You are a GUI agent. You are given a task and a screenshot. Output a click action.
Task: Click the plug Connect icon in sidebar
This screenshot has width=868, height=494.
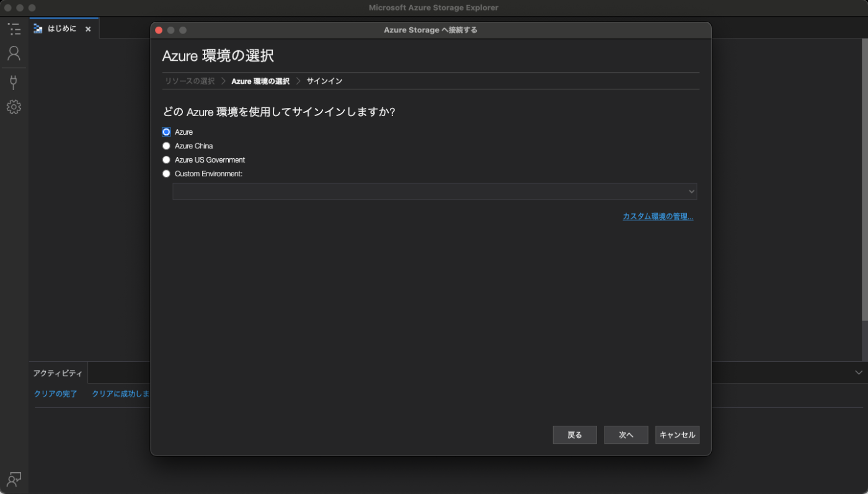pyautogui.click(x=14, y=82)
